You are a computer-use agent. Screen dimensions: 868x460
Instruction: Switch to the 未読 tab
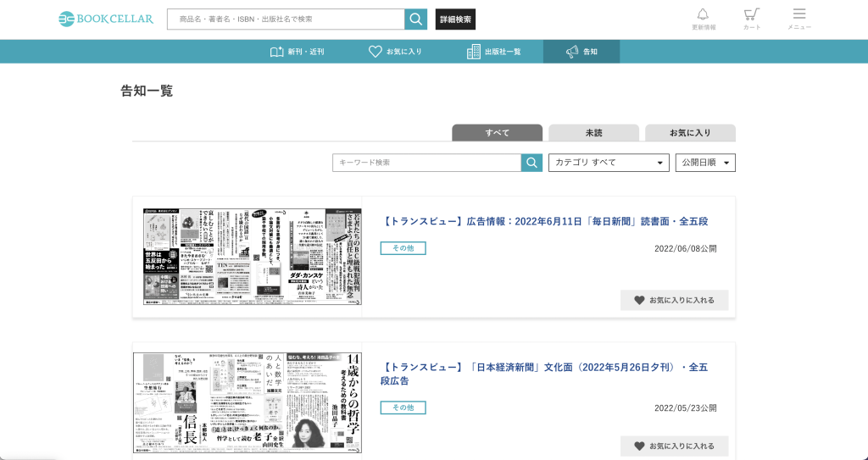click(593, 133)
